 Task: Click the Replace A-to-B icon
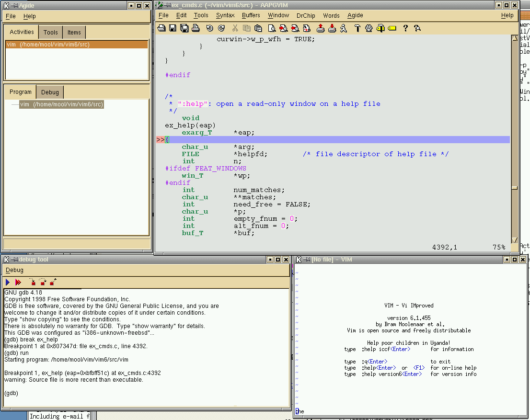point(307,28)
